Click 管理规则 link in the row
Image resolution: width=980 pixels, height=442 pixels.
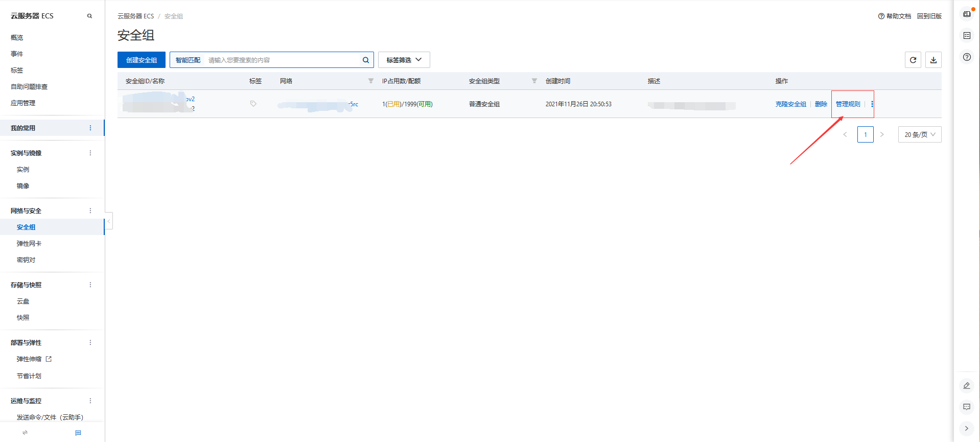coord(848,104)
